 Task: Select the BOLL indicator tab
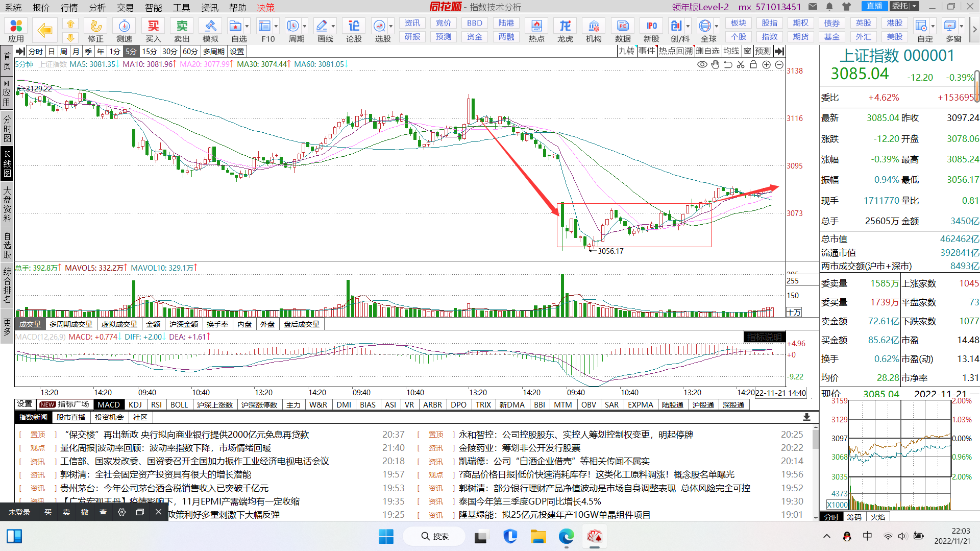(x=179, y=404)
